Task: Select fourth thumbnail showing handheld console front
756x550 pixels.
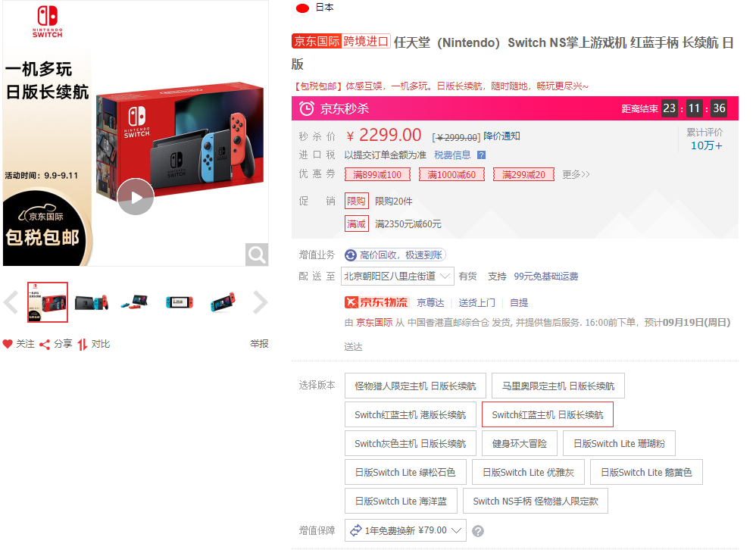Action: coord(179,302)
